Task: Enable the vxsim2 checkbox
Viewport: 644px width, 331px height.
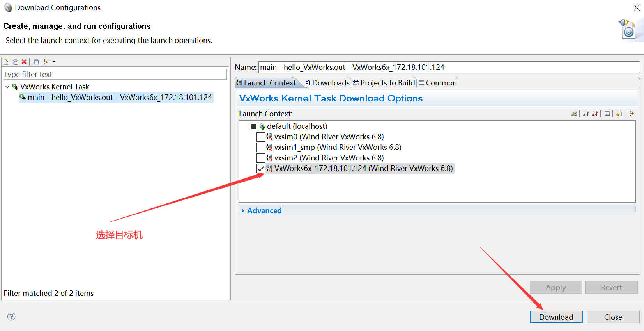Action: tap(260, 158)
